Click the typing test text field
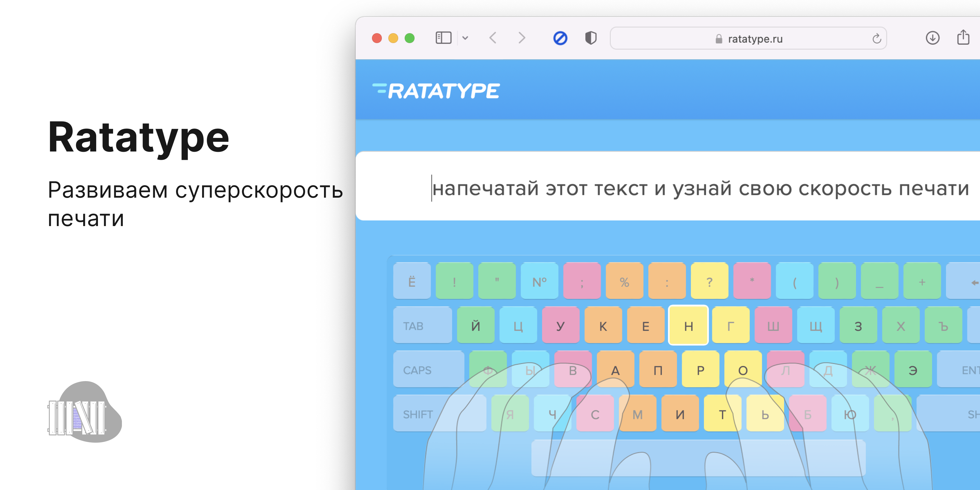Screen dimensions: 980x490 coord(668,186)
